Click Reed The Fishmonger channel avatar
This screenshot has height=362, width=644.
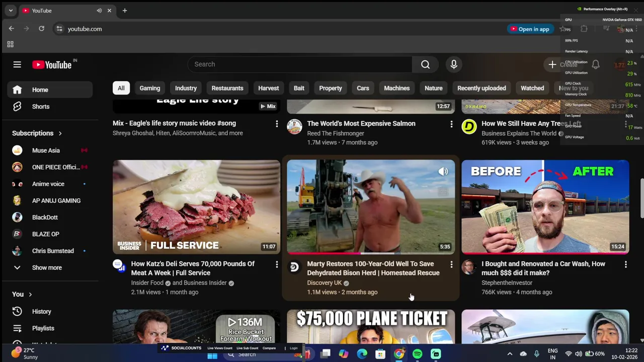click(x=294, y=127)
